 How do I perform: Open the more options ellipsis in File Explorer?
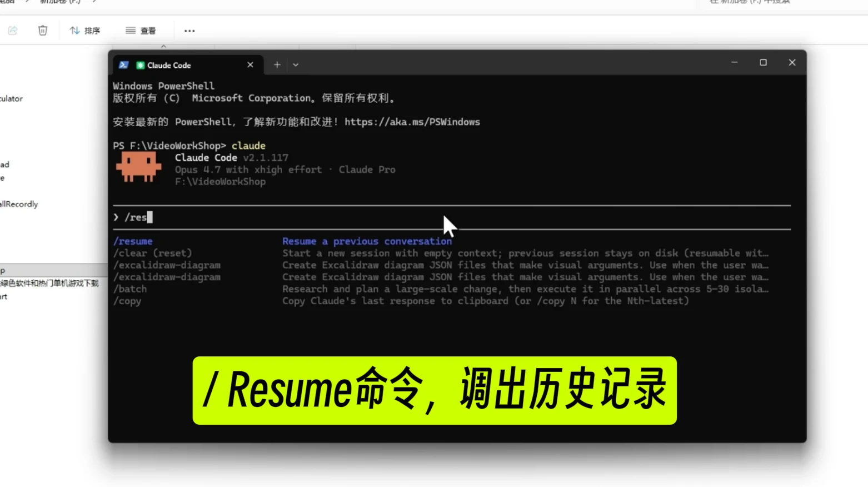[x=189, y=31]
